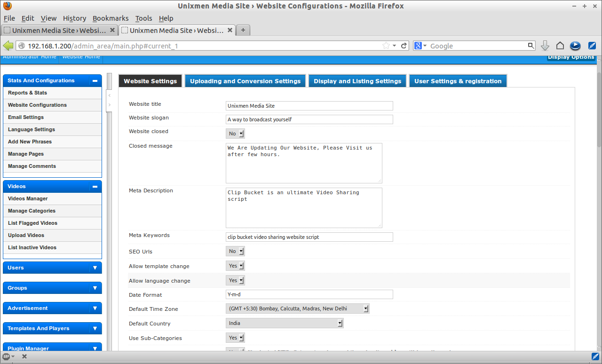Image resolution: width=602 pixels, height=364 pixels.
Task: Open Language Settings
Action: point(32,129)
